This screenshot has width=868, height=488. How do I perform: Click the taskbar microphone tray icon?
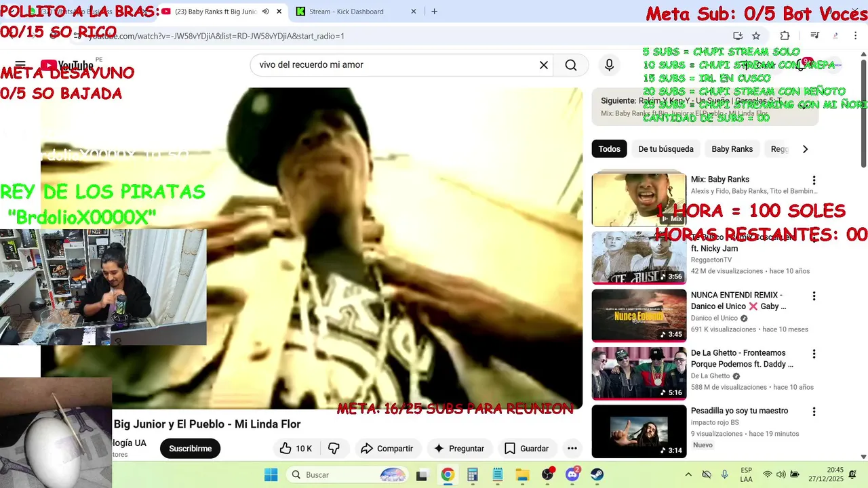pos(725,474)
